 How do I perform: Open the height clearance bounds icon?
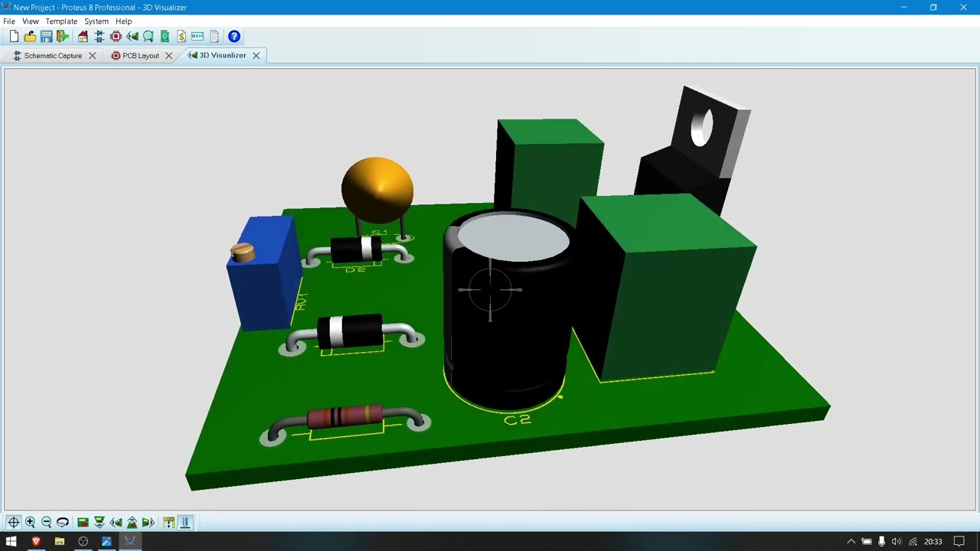(x=168, y=522)
